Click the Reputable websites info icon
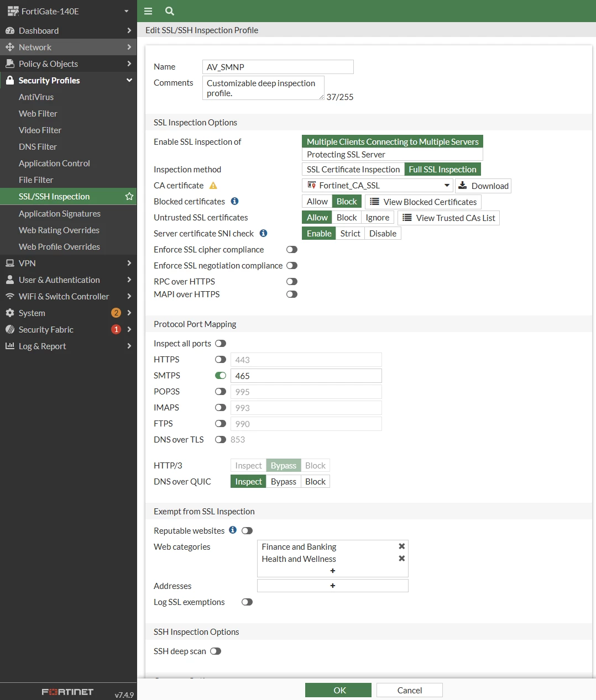This screenshot has width=596, height=700. click(233, 530)
